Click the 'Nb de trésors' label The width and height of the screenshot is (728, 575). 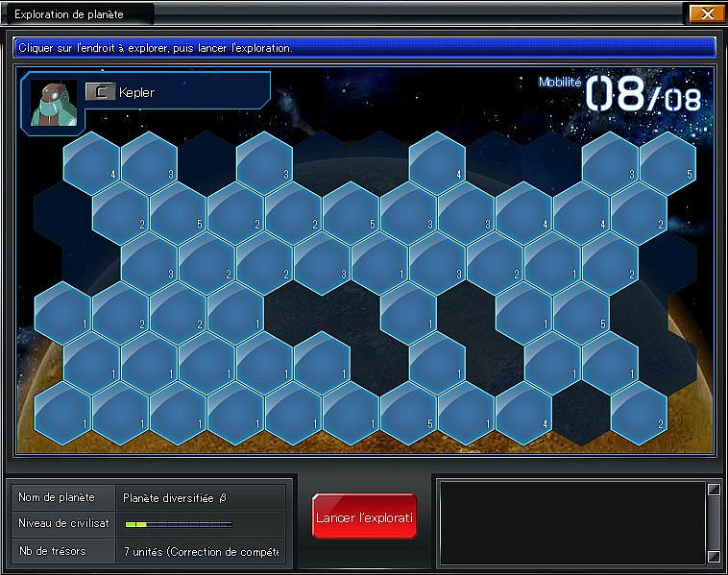click(x=53, y=551)
